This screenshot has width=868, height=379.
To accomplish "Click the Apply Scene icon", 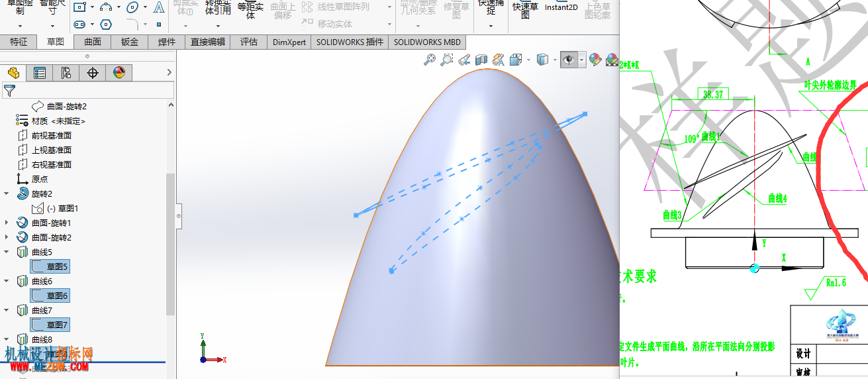I will click(611, 60).
